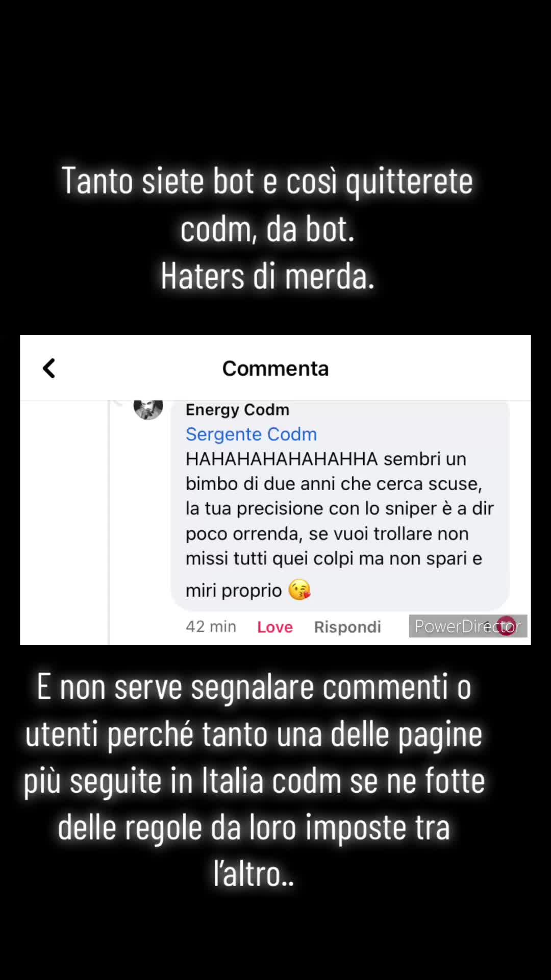Tap the "E non serve segnalare" line
This screenshot has height=980, width=551.
[254, 687]
